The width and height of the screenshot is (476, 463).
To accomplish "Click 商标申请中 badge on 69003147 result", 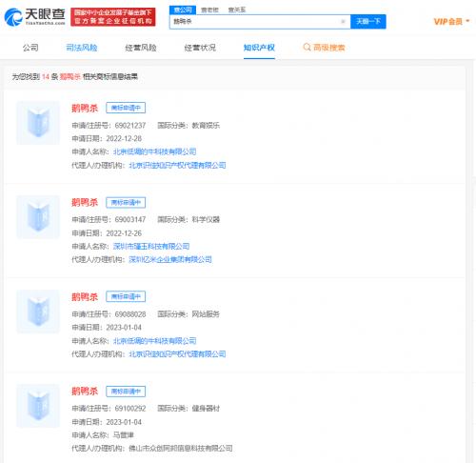I will pyautogui.click(x=126, y=202).
